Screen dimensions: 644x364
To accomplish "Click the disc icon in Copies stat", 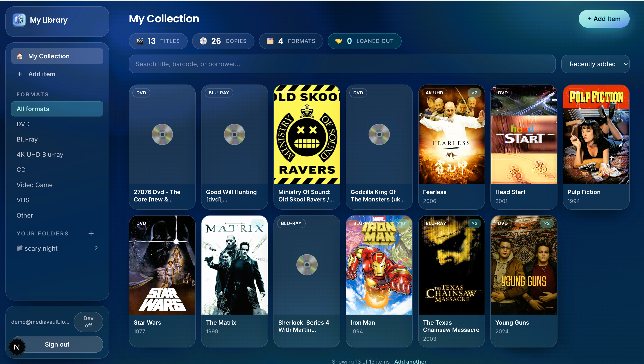I will click(203, 41).
